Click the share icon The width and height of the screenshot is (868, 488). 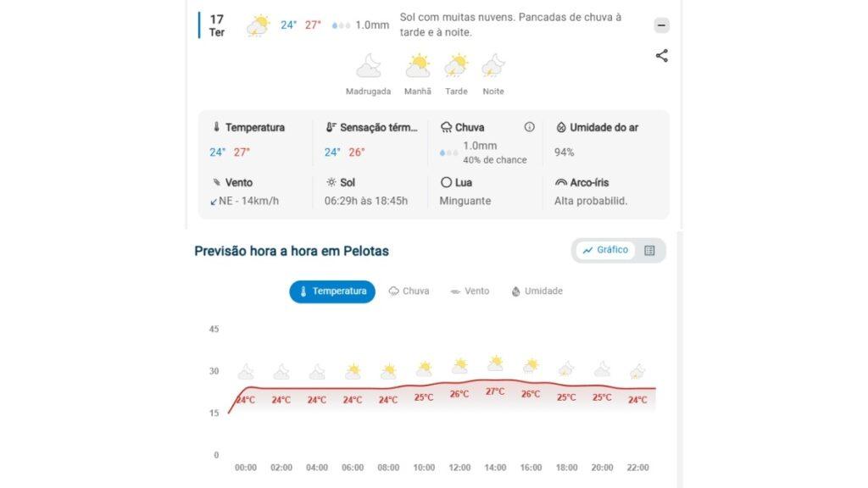click(x=662, y=56)
